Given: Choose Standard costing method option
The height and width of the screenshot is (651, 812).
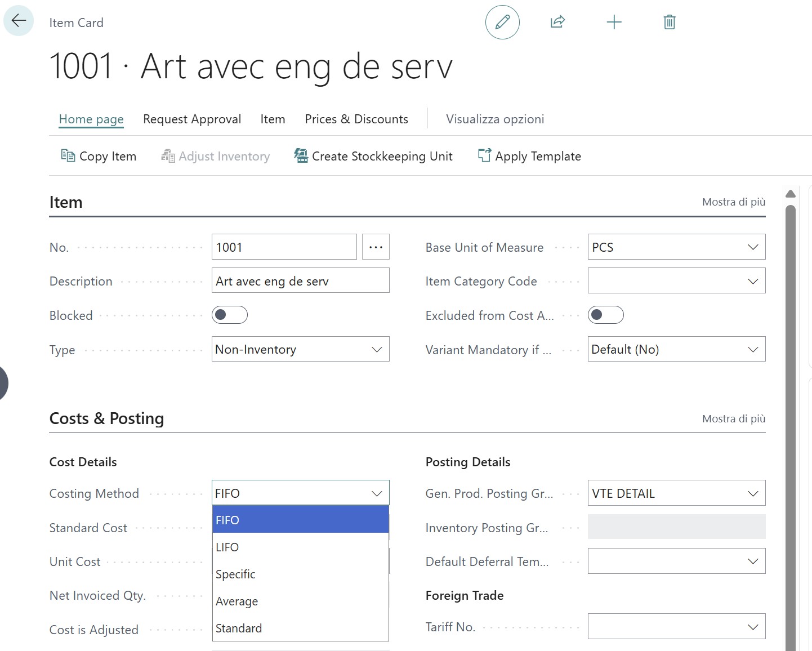Looking at the screenshot, I should pos(239,628).
